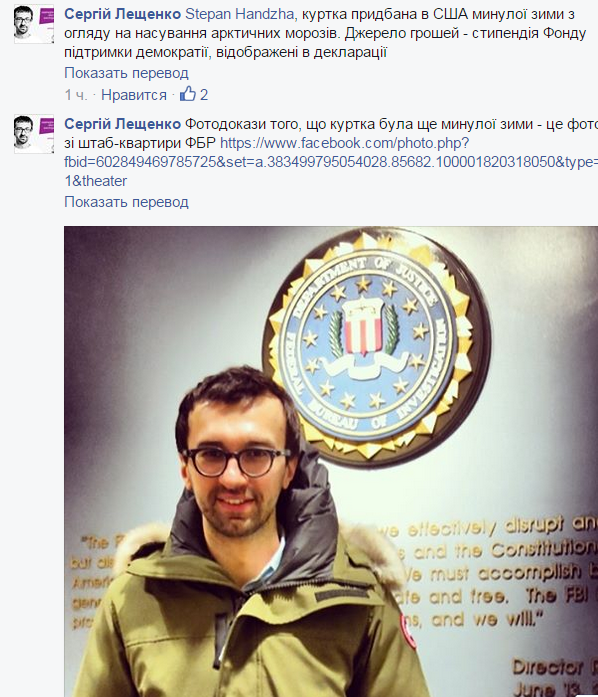
Task: Click the thumbs-up icon beside the like count
Action: tap(188, 94)
